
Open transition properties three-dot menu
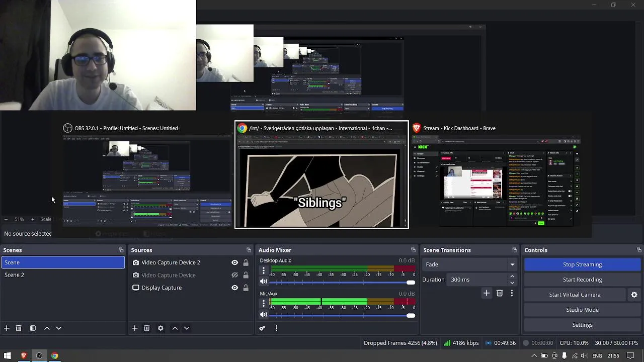pyautogui.click(x=512, y=293)
